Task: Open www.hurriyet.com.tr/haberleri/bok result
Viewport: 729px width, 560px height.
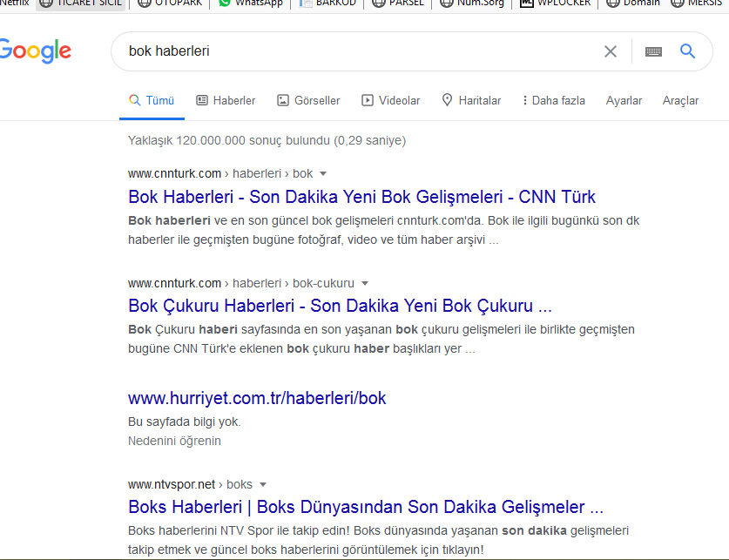Action: 257,398
